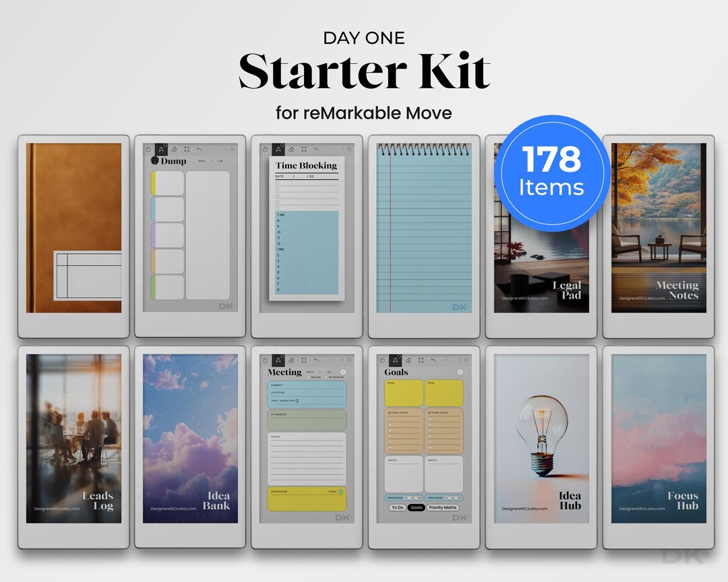This screenshot has height=582, width=728.
Task: Select the pen tool on the Goals page
Action: click(x=395, y=360)
